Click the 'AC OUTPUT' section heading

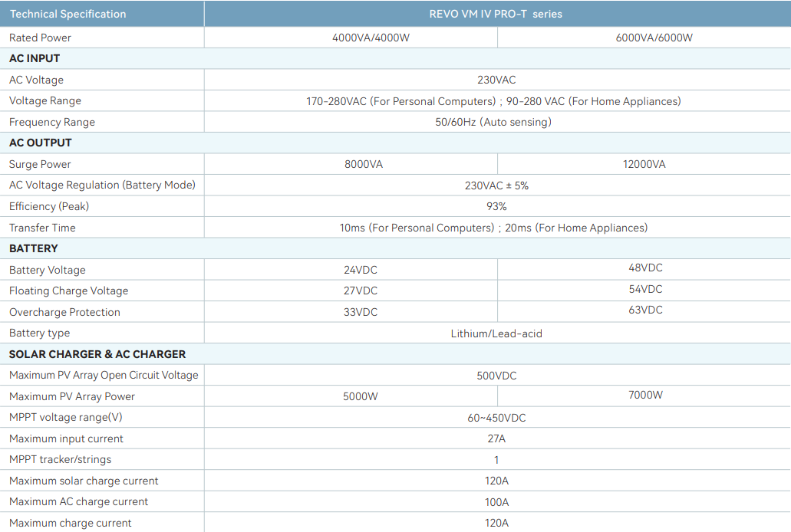[41, 143]
